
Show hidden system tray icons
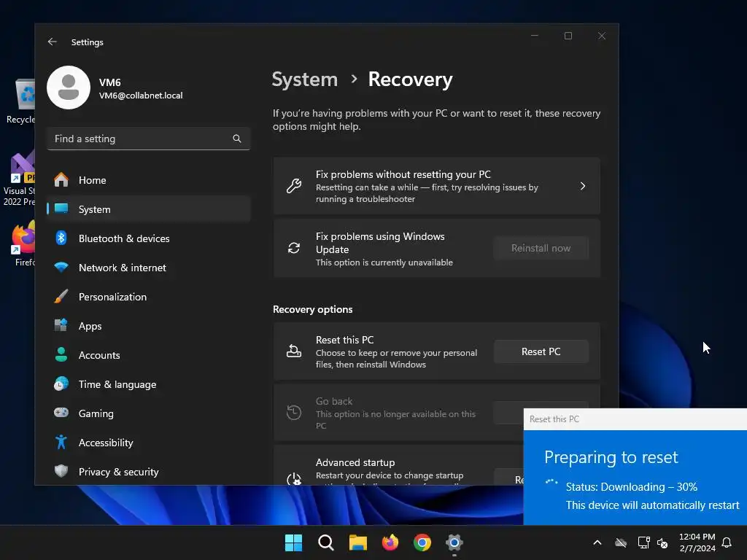coord(597,542)
